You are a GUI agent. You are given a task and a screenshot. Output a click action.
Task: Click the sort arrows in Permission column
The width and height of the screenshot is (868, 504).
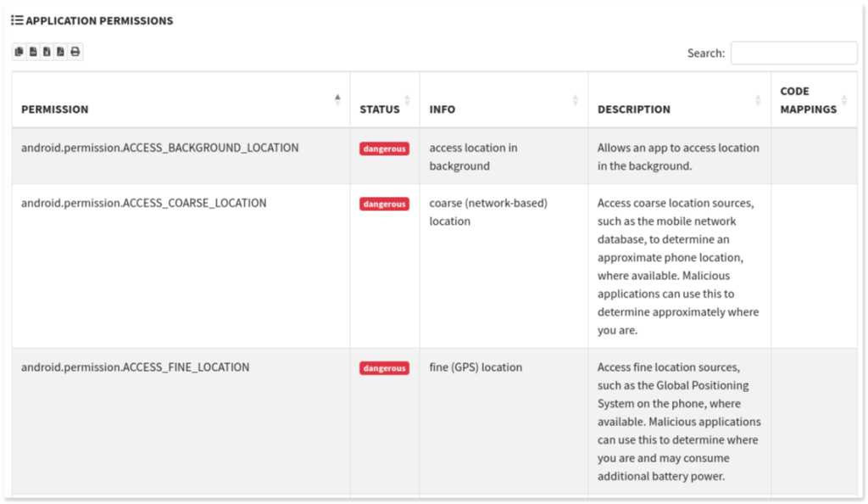337,99
